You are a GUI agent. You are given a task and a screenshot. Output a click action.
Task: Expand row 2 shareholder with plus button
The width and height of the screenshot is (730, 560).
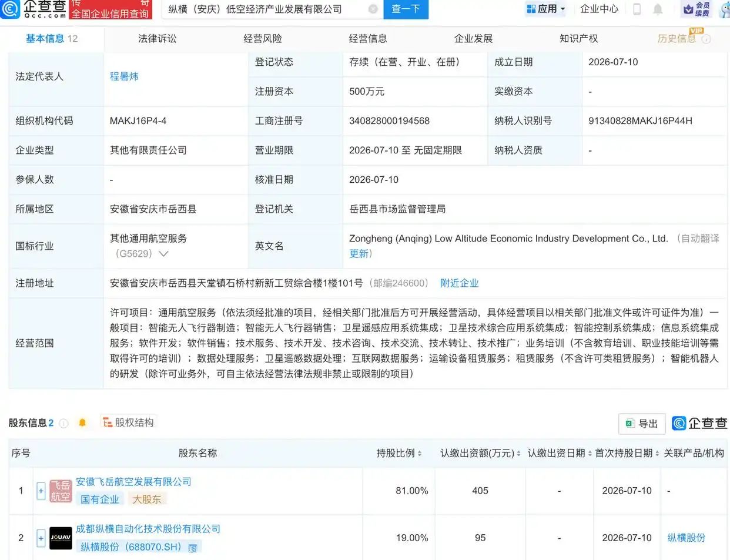coord(41,538)
